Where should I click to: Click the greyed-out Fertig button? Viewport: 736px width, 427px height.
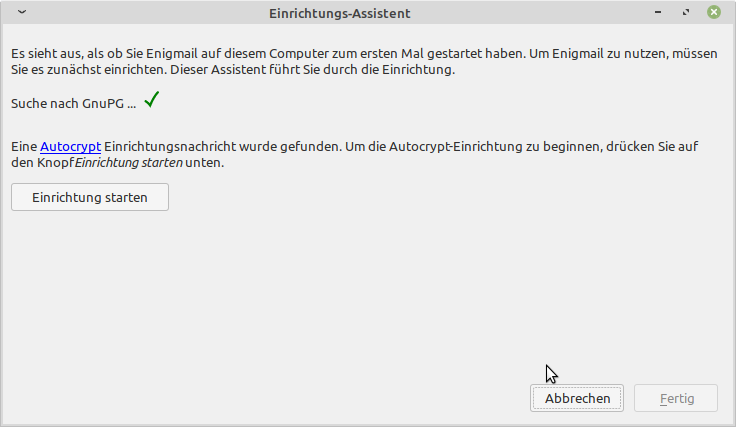click(x=676, y=398)
